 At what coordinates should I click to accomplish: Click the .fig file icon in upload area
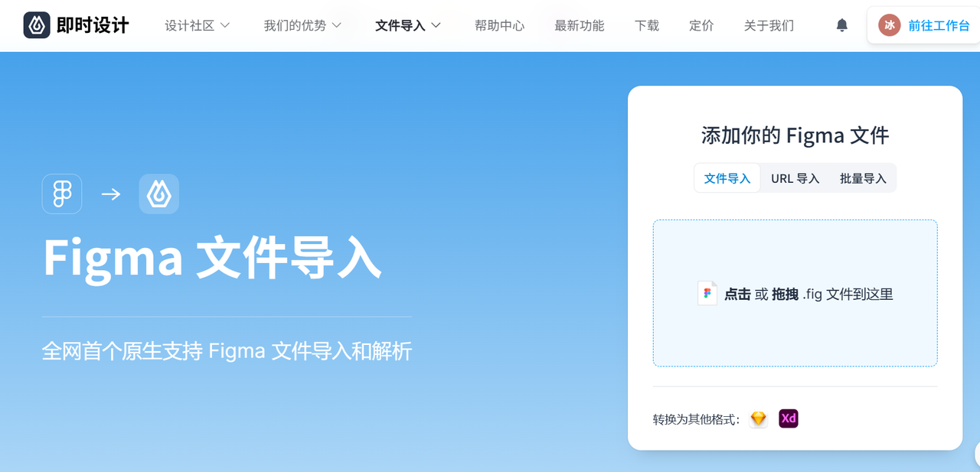pyautogui.click(x=707, y=293)
